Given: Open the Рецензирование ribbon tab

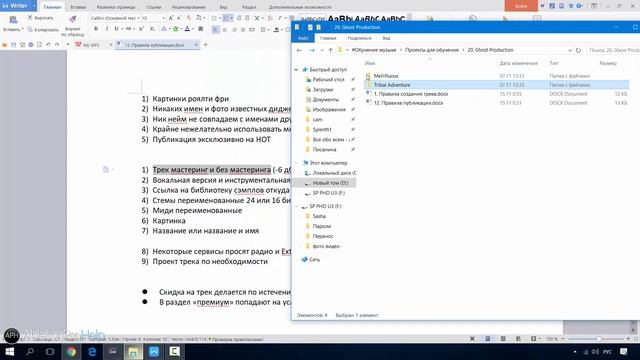Looking at the screenshot, I should tap(189, 7).
